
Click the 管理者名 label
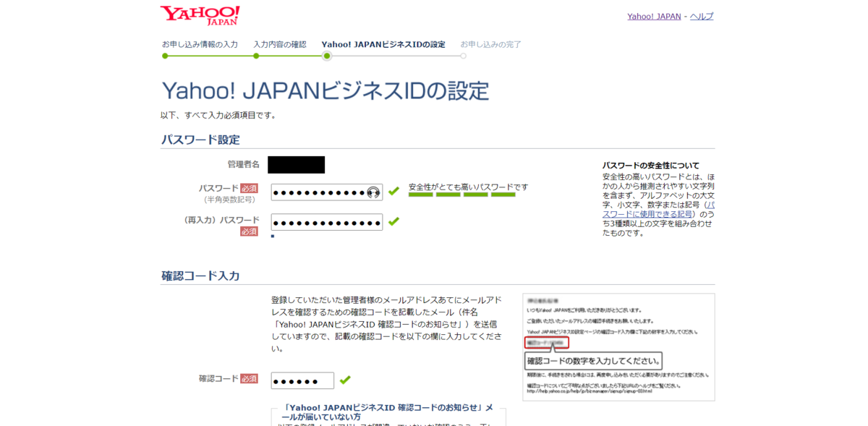[x=244, y=164]
